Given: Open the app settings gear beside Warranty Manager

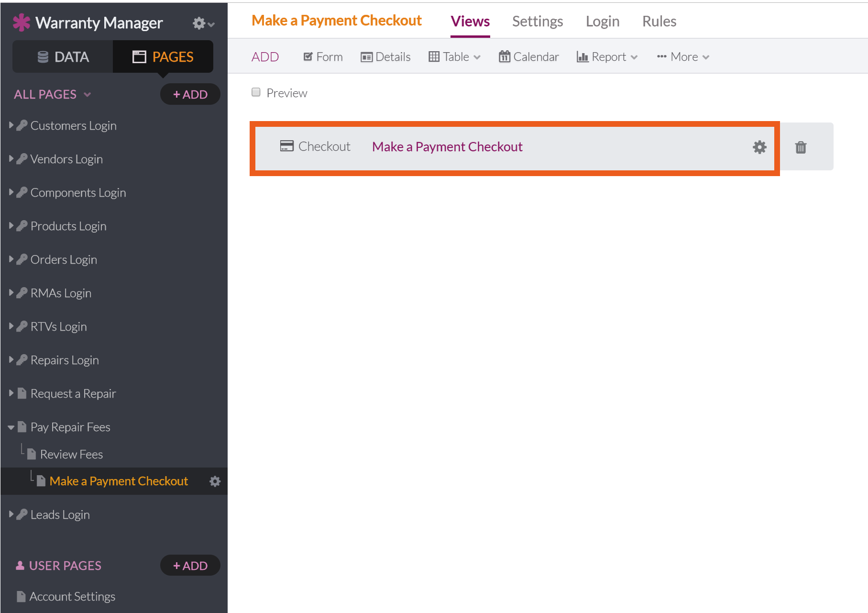Looking at the screenshot, I should tap(203, 23).
